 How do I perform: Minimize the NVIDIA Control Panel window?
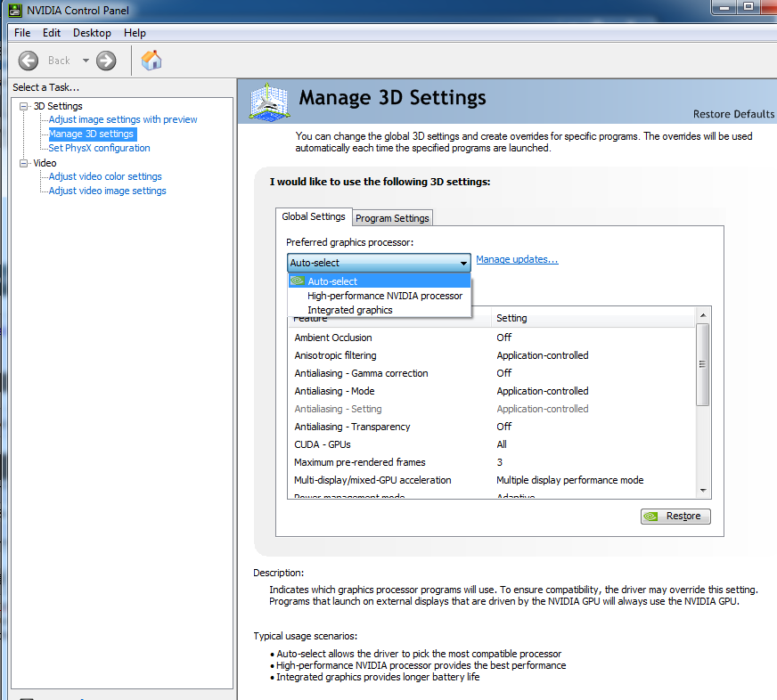point(724,7)
